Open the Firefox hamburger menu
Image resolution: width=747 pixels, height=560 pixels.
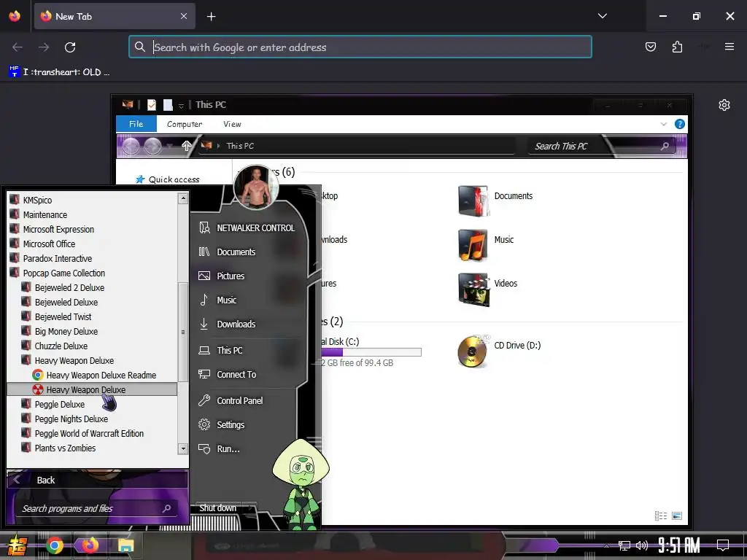click(x=729, y=47)
